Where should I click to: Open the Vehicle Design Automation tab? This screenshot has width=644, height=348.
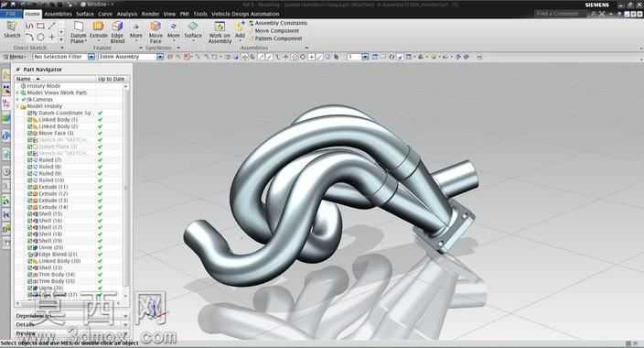pos(245,14)
